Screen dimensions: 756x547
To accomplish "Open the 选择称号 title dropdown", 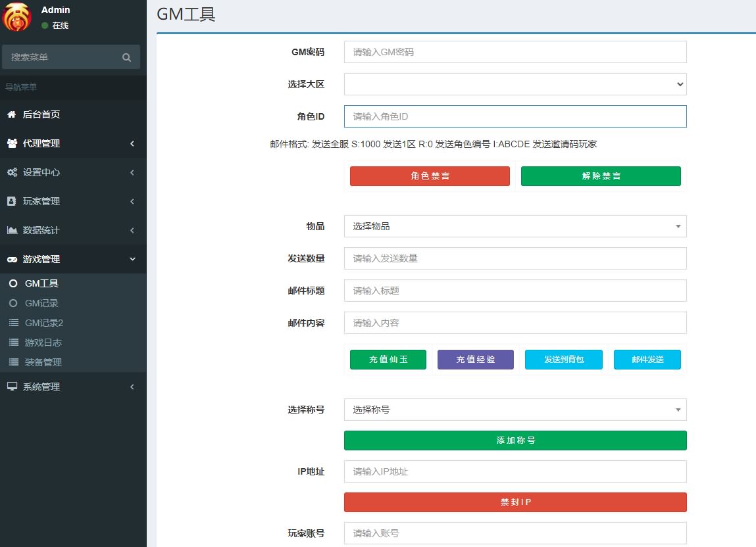I will click(515, 410).
